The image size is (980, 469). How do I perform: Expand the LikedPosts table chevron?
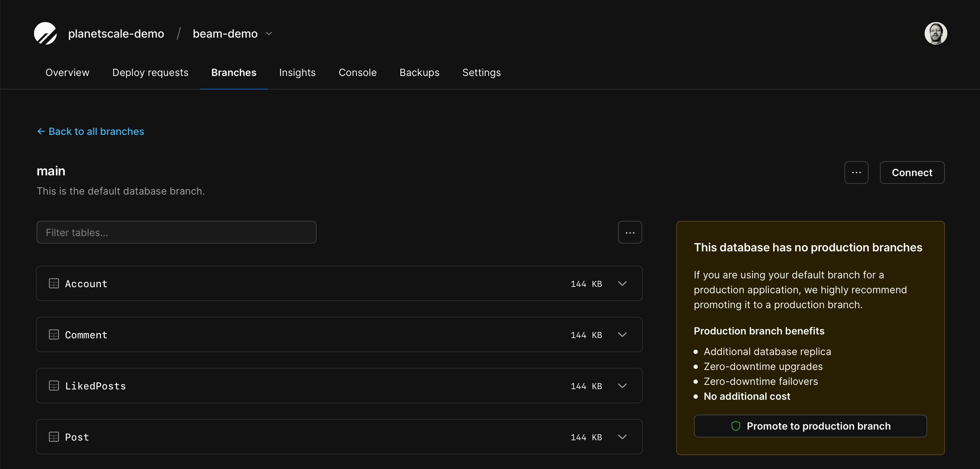coord(622,386)
